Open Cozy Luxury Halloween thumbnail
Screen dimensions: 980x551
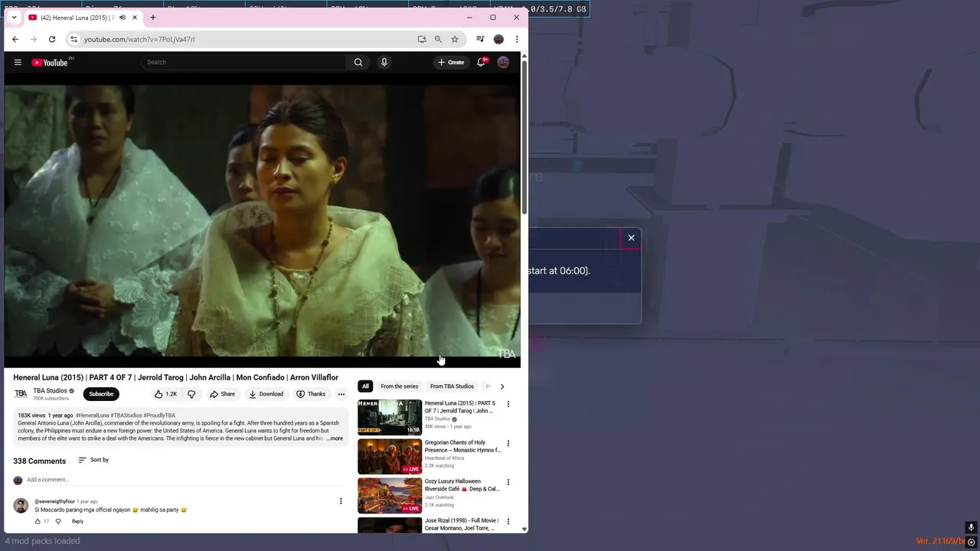pyautogui.click(x=390, y=495)
